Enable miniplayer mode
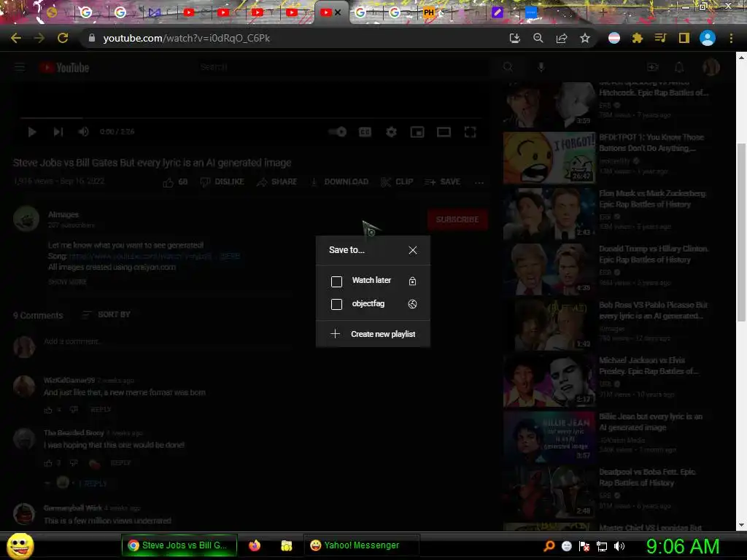The width and height of the screenshot is (747, 560). (x=417, y=132)
